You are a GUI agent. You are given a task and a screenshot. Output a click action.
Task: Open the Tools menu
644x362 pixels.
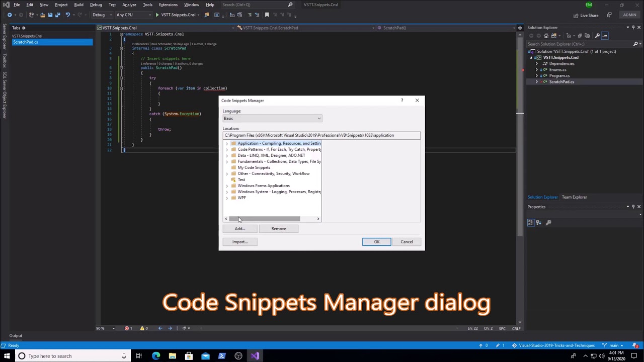(x=147, y=5)
